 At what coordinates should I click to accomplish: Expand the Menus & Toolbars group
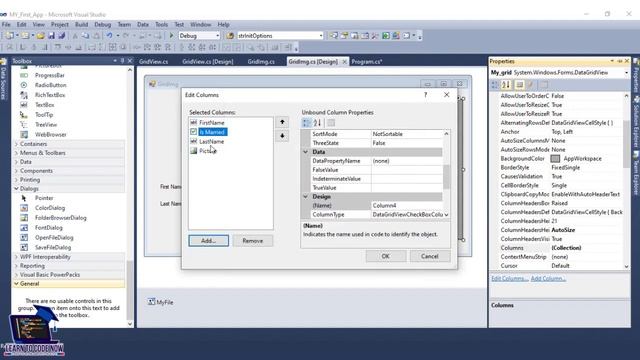[16, 153]
